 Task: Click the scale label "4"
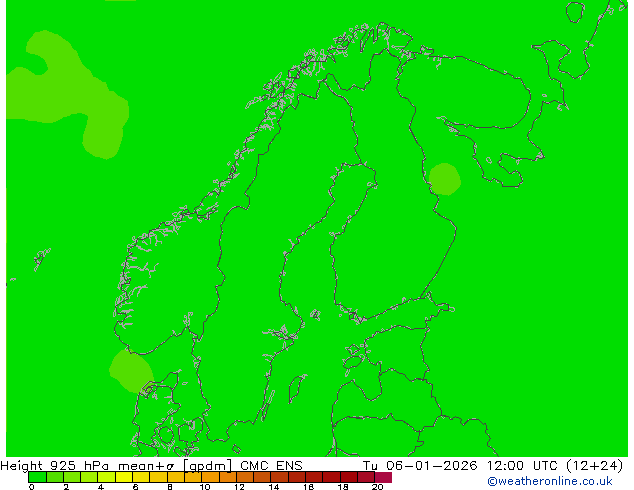pyautogui.click(x=101, y=487)
